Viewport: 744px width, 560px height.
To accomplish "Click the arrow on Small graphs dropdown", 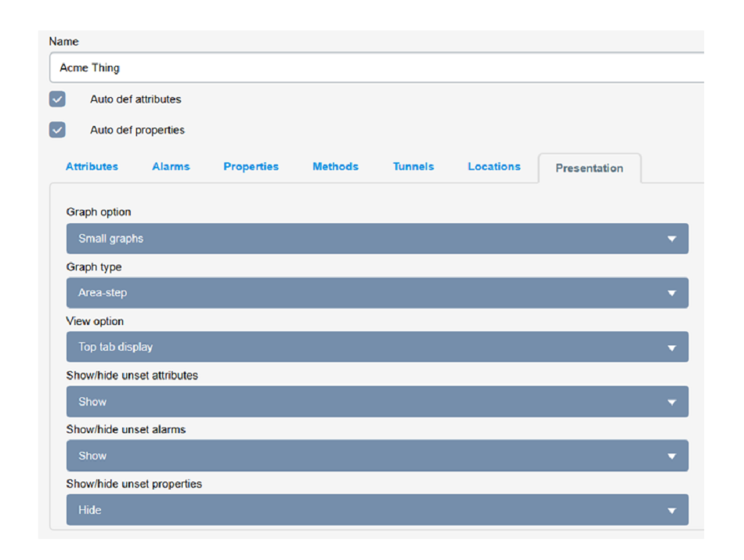I will (671, 239).
